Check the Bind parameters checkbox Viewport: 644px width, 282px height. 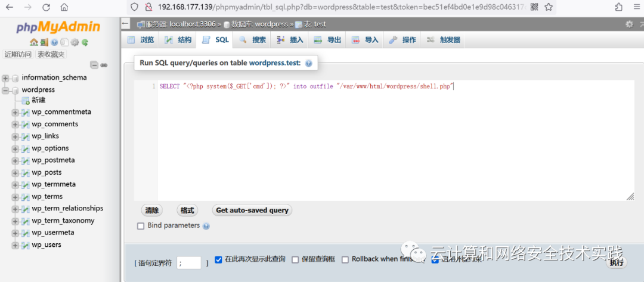pyautogui.click(x=141, y=226)
